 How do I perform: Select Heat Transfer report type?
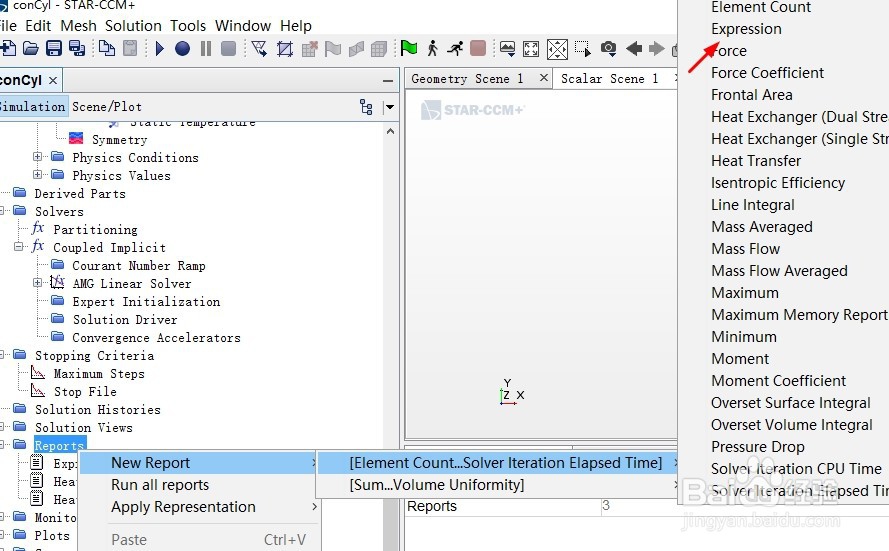(x=756, y=161)
